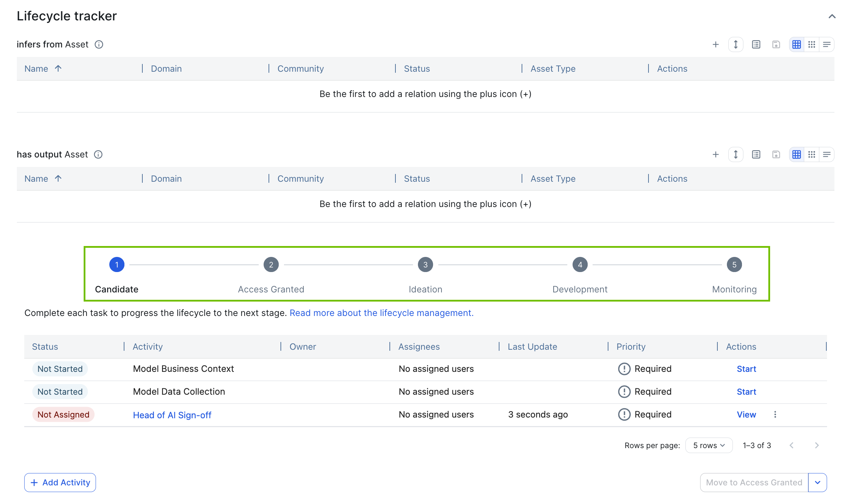Select step 3 Ideation in lifecycle progress
The width and height of the screenshot is (852, 504).
425,265
